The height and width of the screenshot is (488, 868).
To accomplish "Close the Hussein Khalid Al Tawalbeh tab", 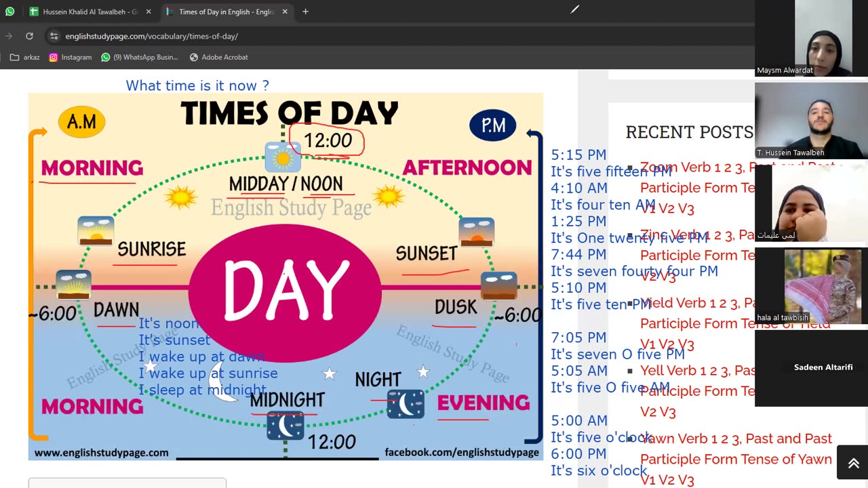I will (x=149, y=12).
